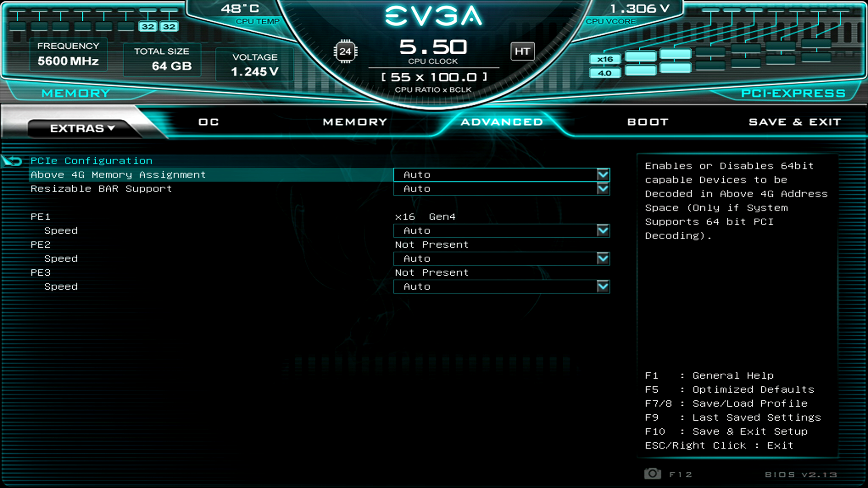Open the Resizable BAR Support dropdown

click(603, 189)
